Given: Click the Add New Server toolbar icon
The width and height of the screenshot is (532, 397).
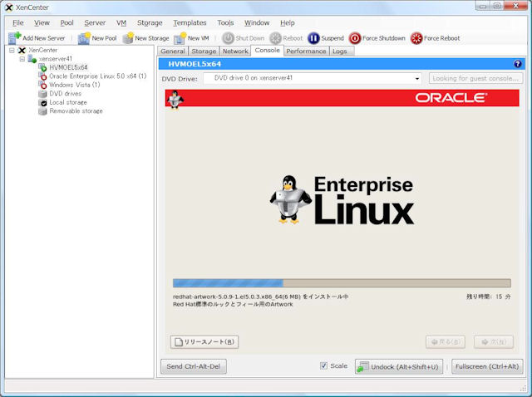Looking at the screenshot, I should tap(15, 38).
